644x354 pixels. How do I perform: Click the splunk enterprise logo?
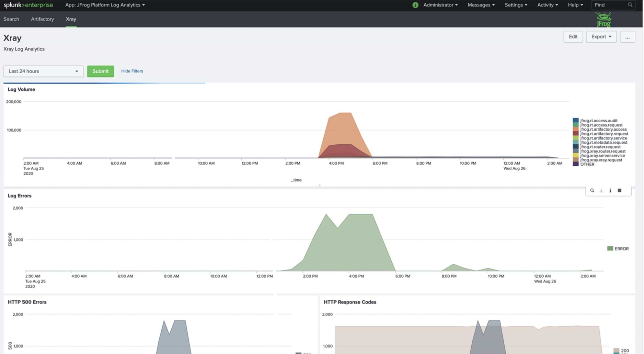point(28,5)
